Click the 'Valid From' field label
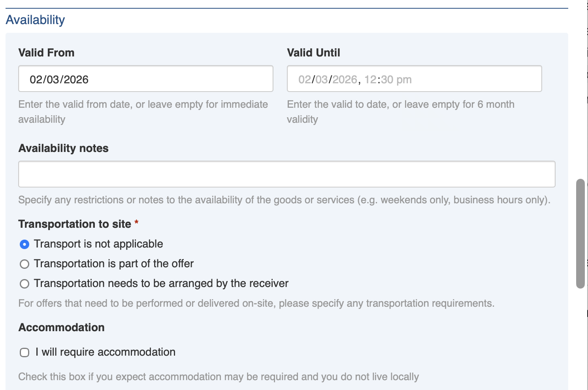588x390 pixels. (46, 53)
